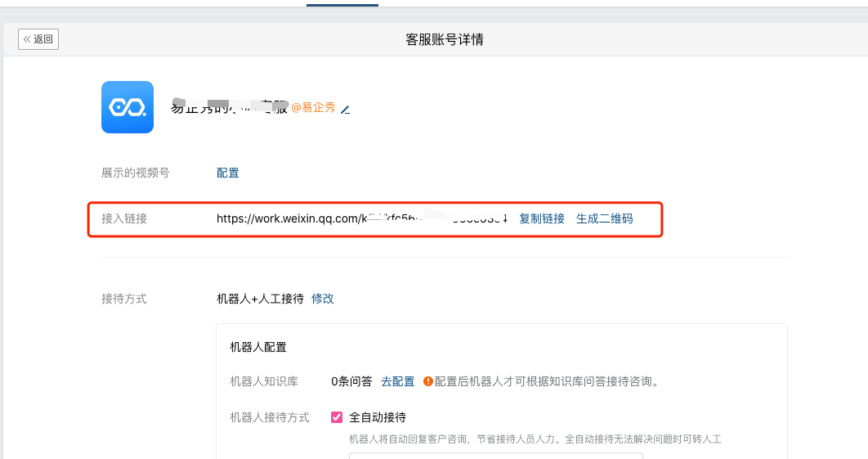
Task: Copy the access link via 复制链接
Action: pyautogui.click(x=541, y=218)
